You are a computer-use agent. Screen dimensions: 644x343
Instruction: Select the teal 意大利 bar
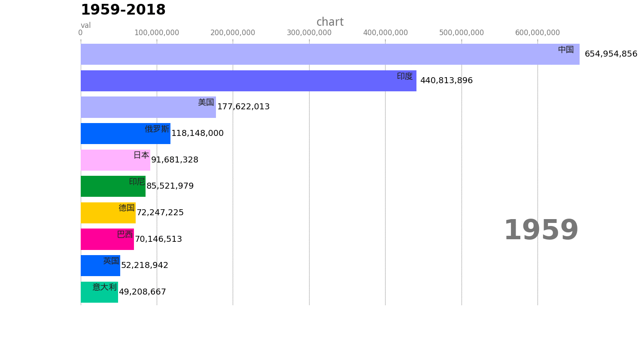click(x=99, y=292)
